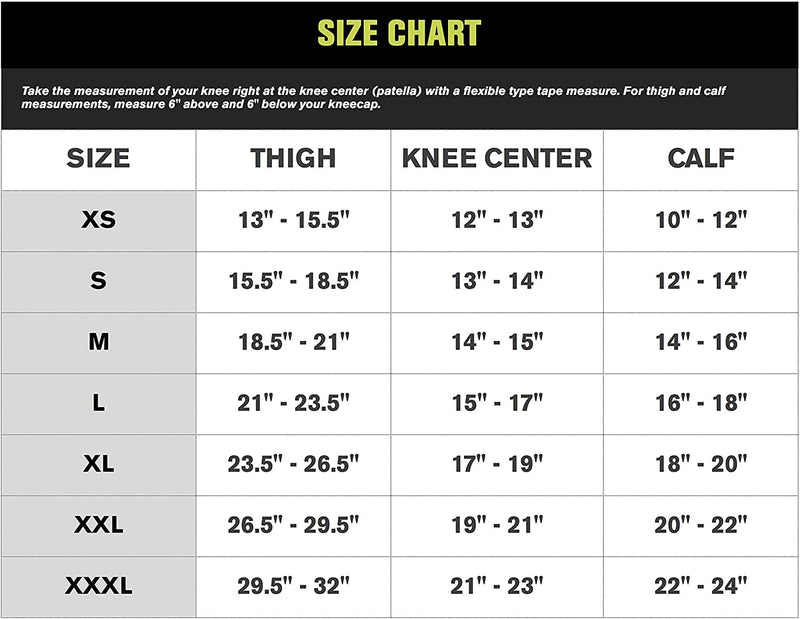Screen dimensions: 800x619
Task: Click the M size row label
Action: tap(98, 342)
